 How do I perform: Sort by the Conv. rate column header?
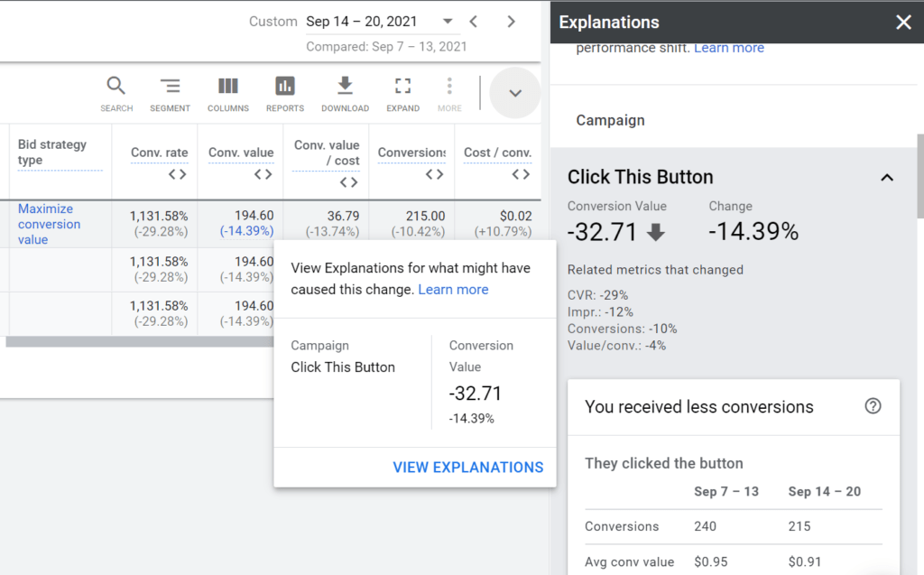158,153
